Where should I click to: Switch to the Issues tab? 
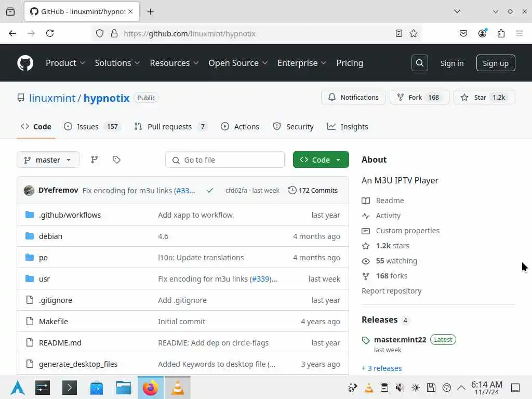(x=92, y=127)
